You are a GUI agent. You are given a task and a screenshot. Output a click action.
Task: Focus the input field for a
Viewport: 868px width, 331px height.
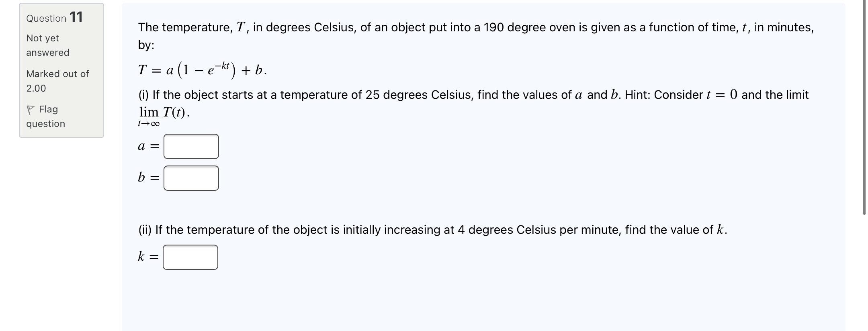coord(191,147)
